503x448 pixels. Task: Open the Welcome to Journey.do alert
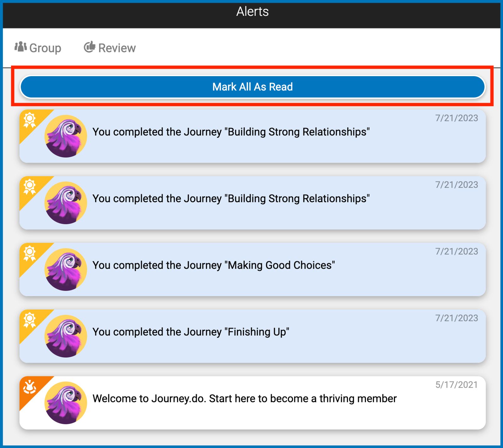[x=252, y=403]
